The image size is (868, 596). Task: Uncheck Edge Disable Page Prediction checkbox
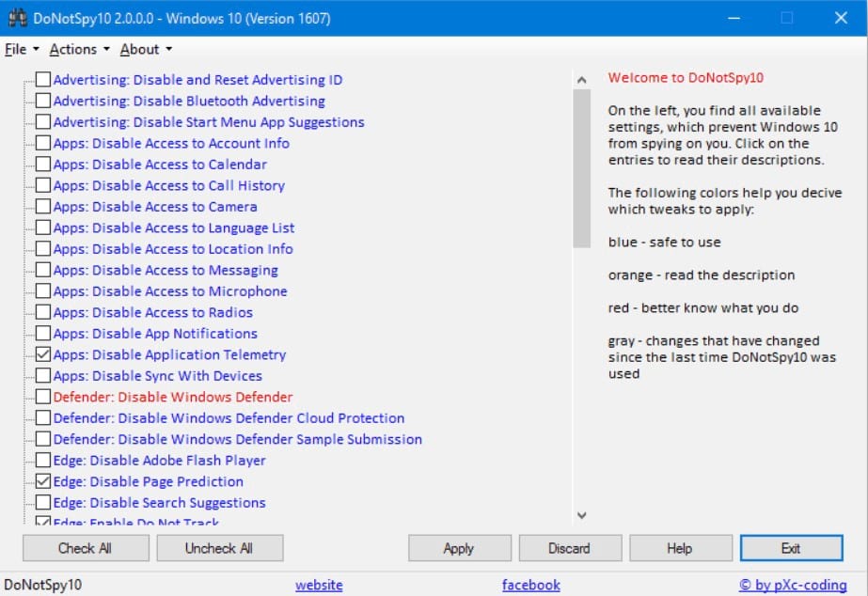43,481
